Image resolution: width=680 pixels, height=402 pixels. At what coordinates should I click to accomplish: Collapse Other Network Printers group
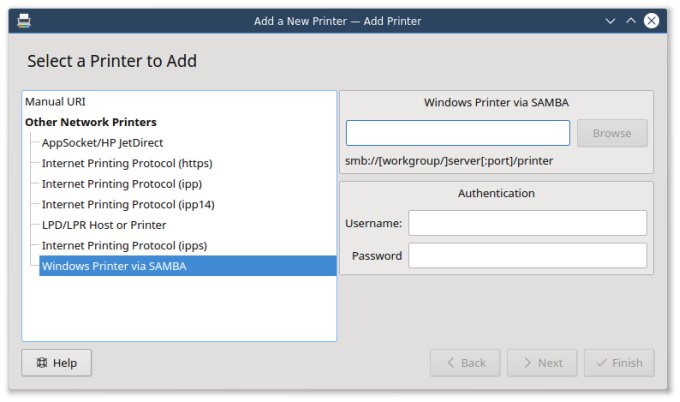pos(90,122)
